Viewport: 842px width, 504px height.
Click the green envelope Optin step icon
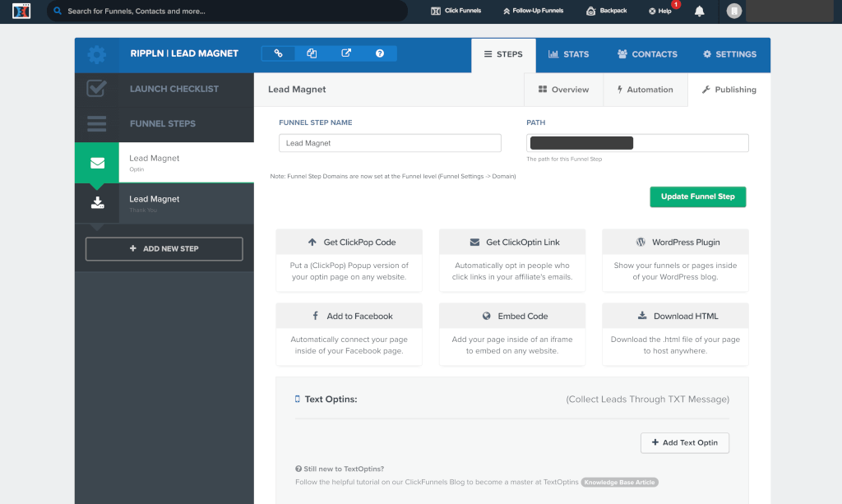(x=97, y=163)
